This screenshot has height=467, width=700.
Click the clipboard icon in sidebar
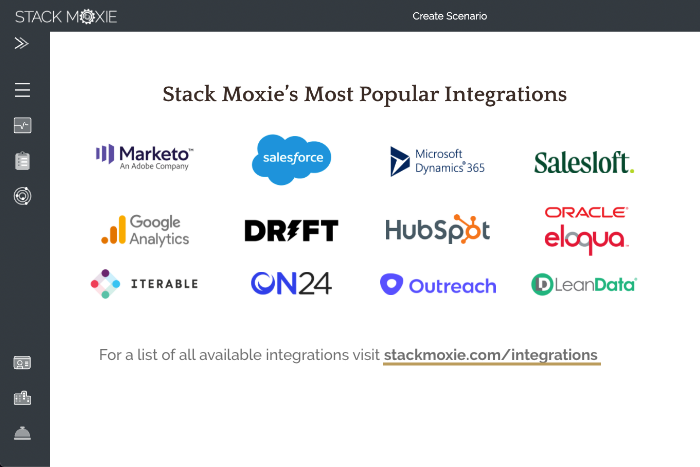[x=22, y=161]
